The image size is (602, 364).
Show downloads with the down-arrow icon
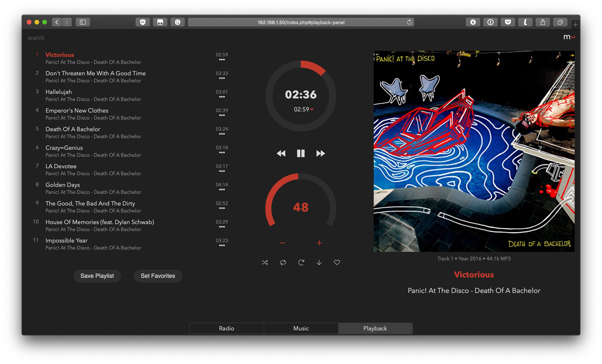(x=473, y=22)
